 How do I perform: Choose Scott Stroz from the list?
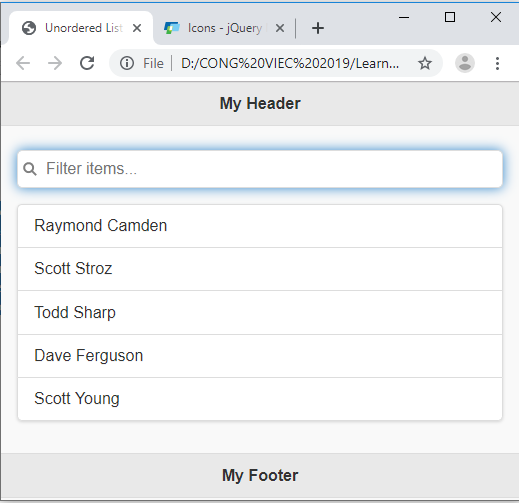coord(260,269)
